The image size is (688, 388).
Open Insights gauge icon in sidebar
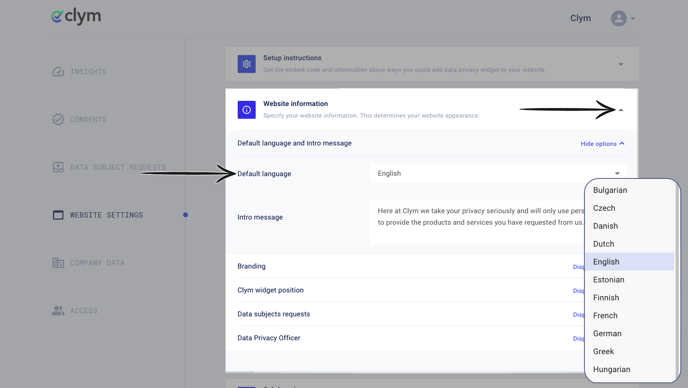(x=58, y=72)
